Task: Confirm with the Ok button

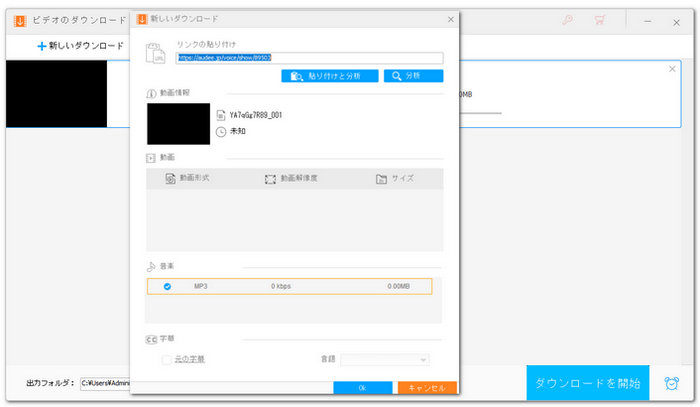Action: 362,387
